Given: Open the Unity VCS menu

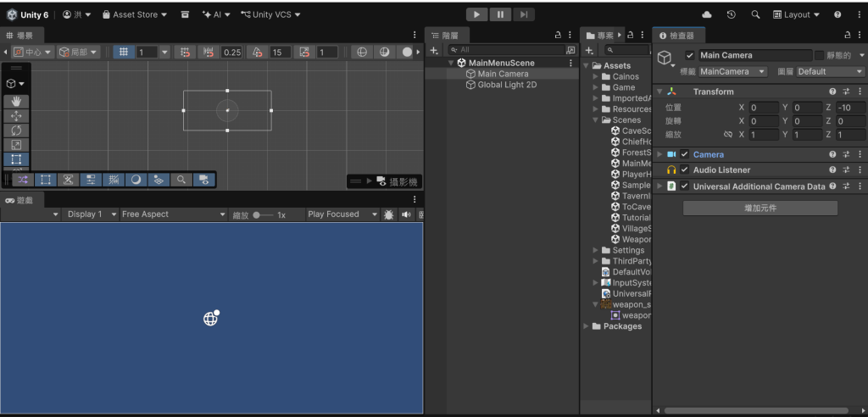Looking at the screenshot, I should (270, 15).
